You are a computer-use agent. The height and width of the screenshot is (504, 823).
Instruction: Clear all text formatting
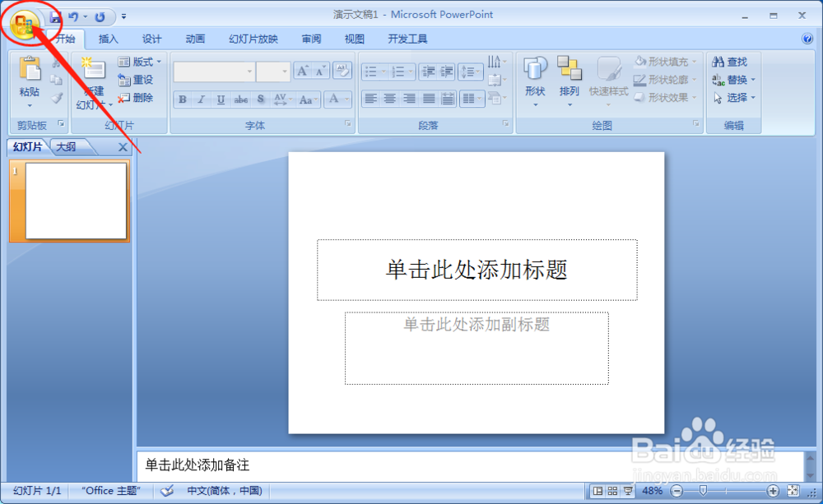pos(342,70)
